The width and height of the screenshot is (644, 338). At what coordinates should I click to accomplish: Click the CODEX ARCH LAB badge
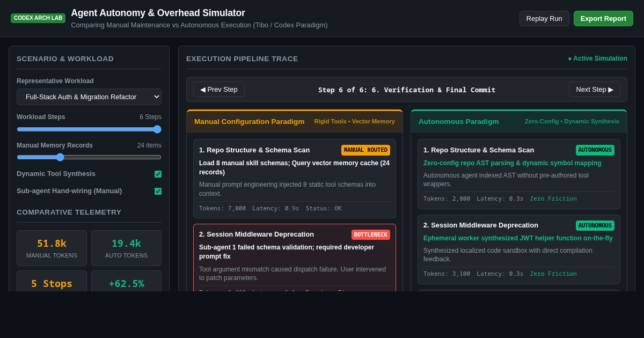click(x=38, y=18)
